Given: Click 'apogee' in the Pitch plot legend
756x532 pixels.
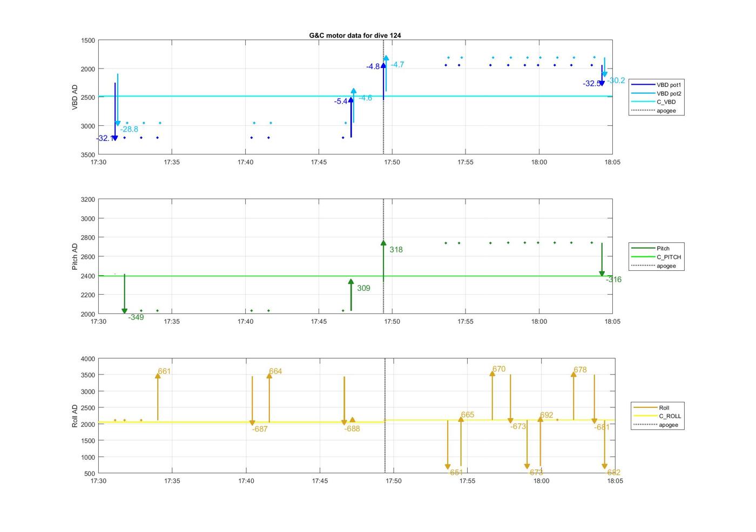Looking at the screenshot, I should point(653,265).
